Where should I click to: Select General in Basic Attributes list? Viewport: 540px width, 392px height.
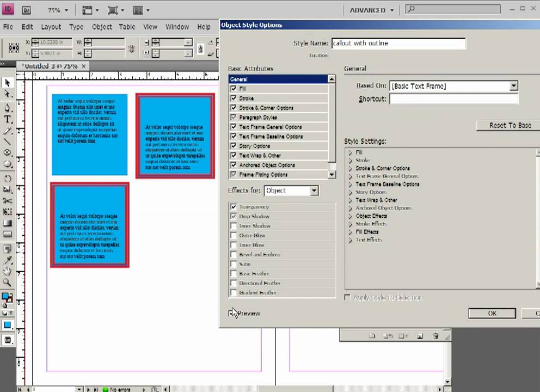tap(278, 79)
